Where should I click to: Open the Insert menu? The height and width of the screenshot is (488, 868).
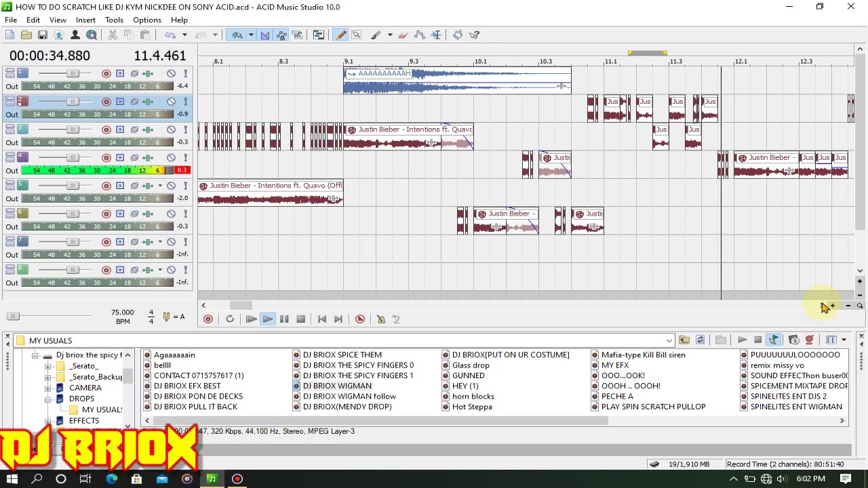click(85, 20)
